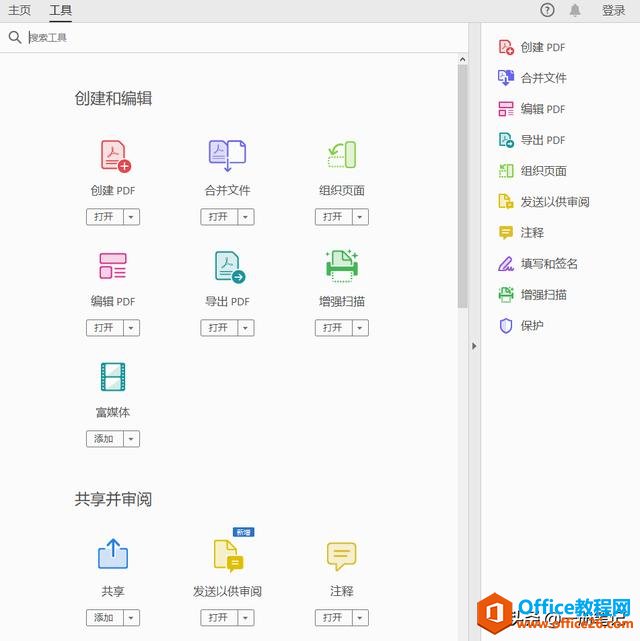Open notifications bell icon
This screenshot has width=640, height=641.
point(575,10)
